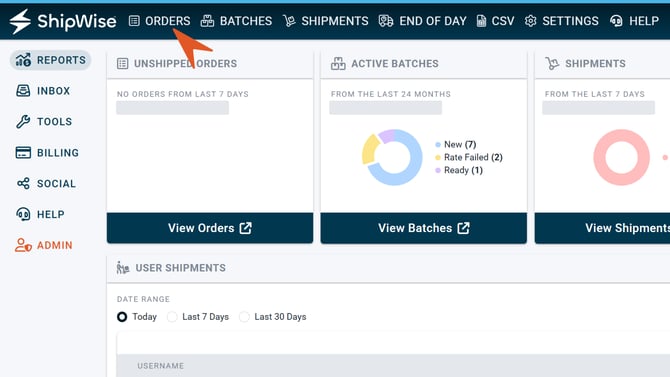670x377 pixels.
Task: Click the Billing credit card icon
Action: [23, 153]
